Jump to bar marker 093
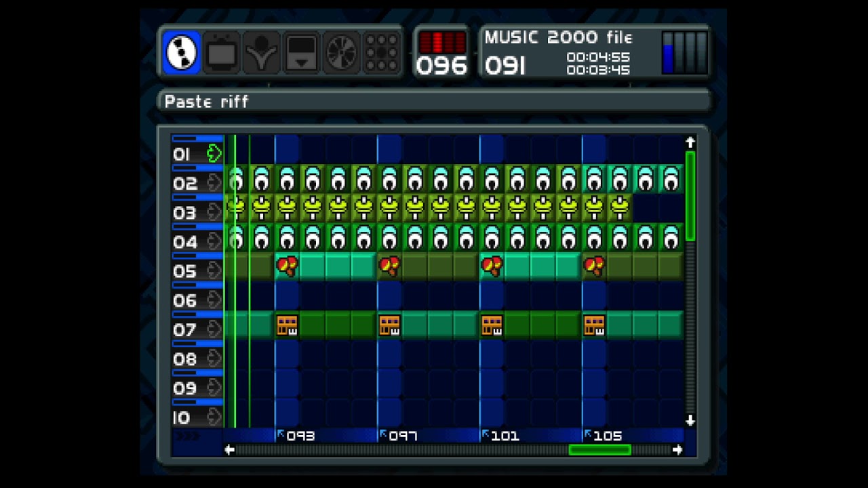 [296, 435]
